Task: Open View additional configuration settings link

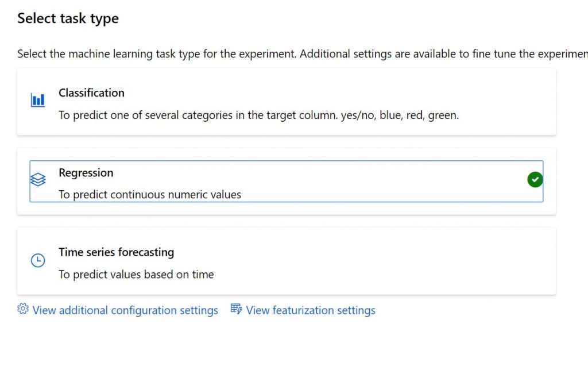Action: pyautogui.click(x=125, y=310)
